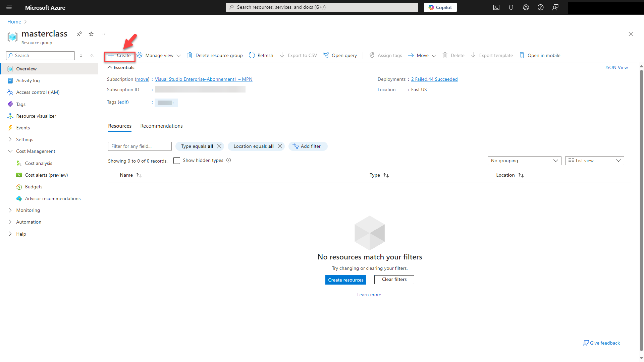Enable Show hidden types

coord(177,161)
